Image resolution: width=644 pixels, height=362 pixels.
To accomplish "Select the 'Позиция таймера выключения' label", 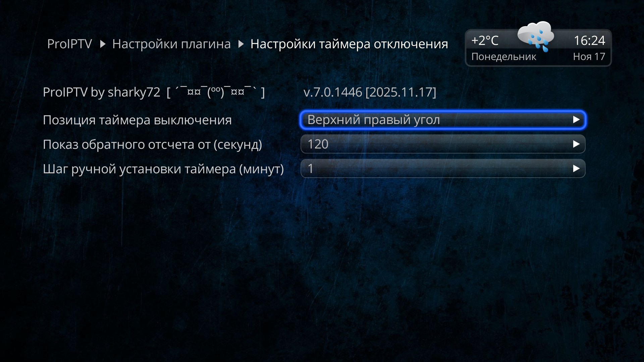I will tap(137, 120).
